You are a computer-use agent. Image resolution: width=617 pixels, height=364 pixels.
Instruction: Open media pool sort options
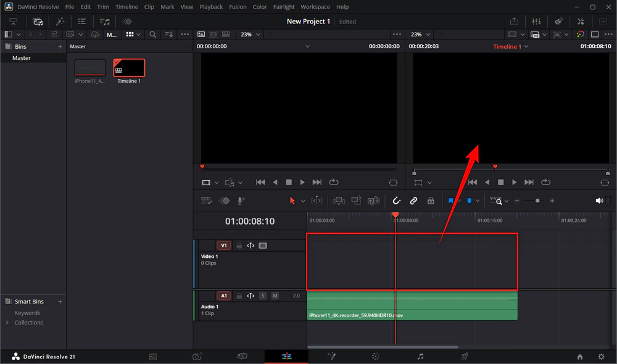click(169, 35)
